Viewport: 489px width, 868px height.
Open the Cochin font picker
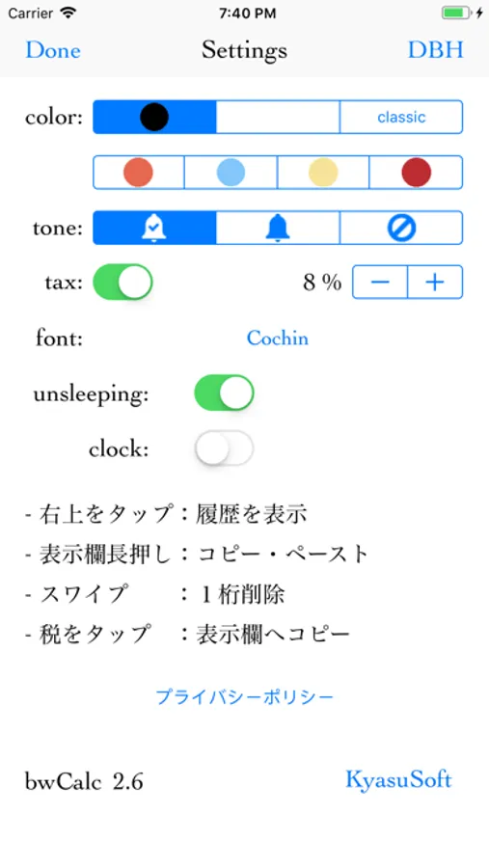click(x=278, y=338)
